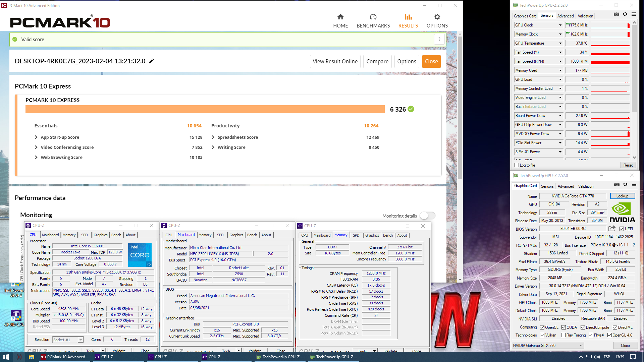The height and width of the screenshot is (362, 644).
Task: Click the help question mark button
Action: coord(439,39)
